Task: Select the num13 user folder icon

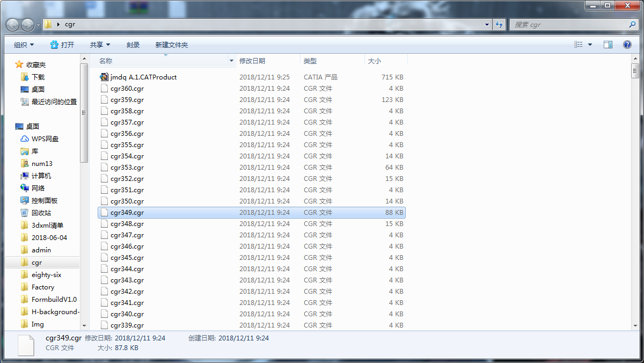Action: pos(25,163)
